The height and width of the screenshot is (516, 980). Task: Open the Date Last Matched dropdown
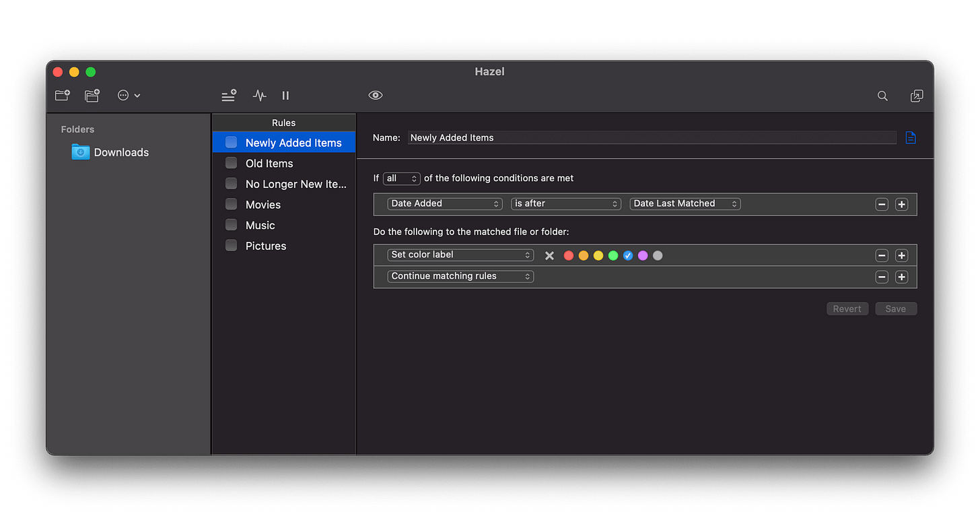click(685, 203)
